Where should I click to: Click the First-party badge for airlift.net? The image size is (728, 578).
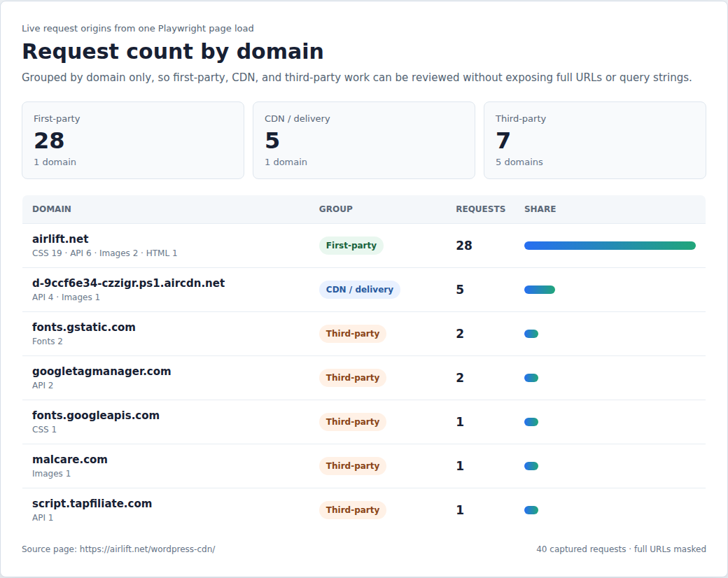click(x=351, y=246)
